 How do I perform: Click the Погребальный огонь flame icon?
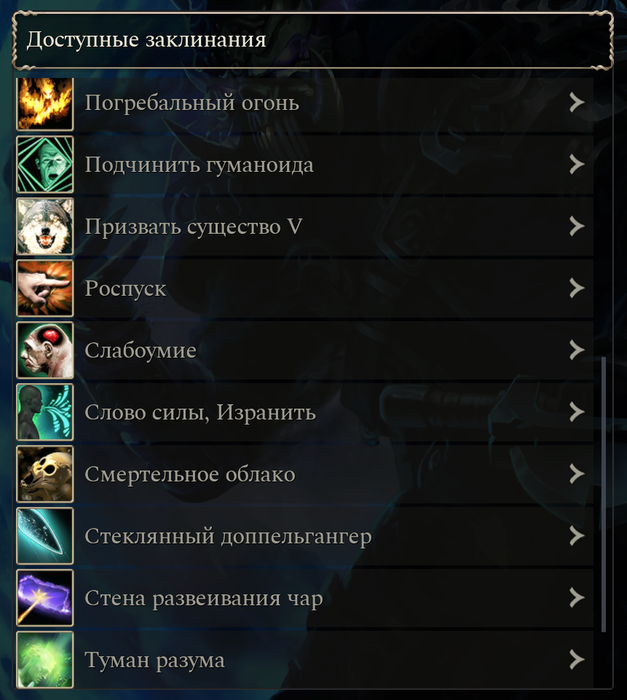[45, 104]
